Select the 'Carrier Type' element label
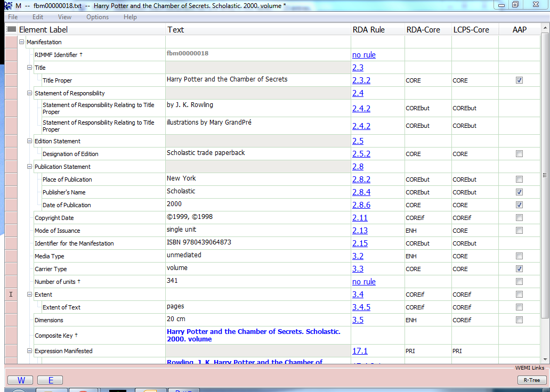 tap(51, 269)
